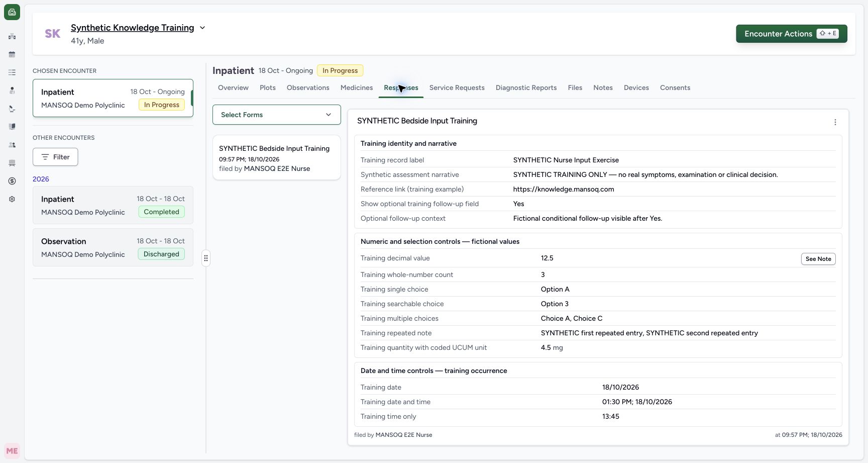This screenshot has height=463, width=868.
Task: Open the settings gear sidebar icon
Action: point(12,199)
